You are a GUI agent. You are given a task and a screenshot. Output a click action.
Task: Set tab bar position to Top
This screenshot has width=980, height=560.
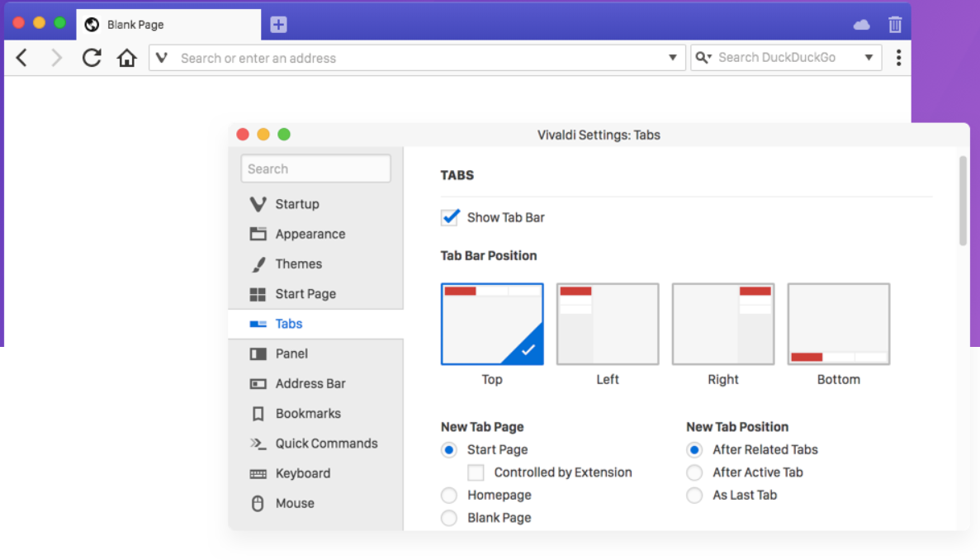click(492, 324)
